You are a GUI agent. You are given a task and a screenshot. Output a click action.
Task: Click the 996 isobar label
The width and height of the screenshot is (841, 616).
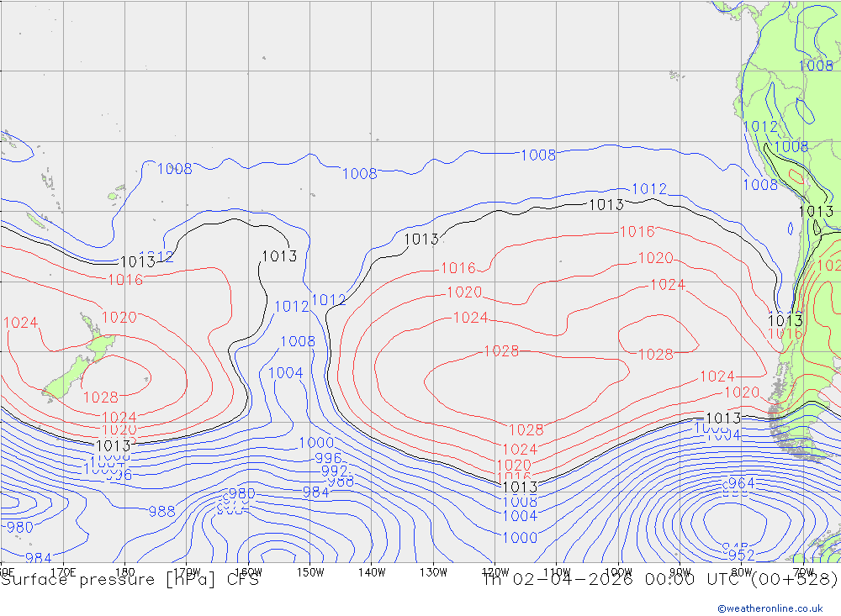tap(328, 458)
